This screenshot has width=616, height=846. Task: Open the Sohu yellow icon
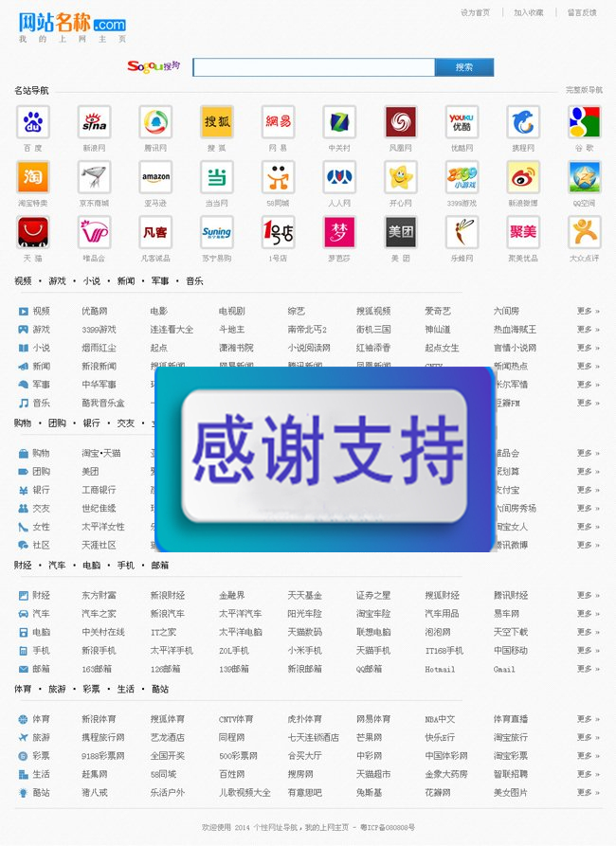point(217,122)
